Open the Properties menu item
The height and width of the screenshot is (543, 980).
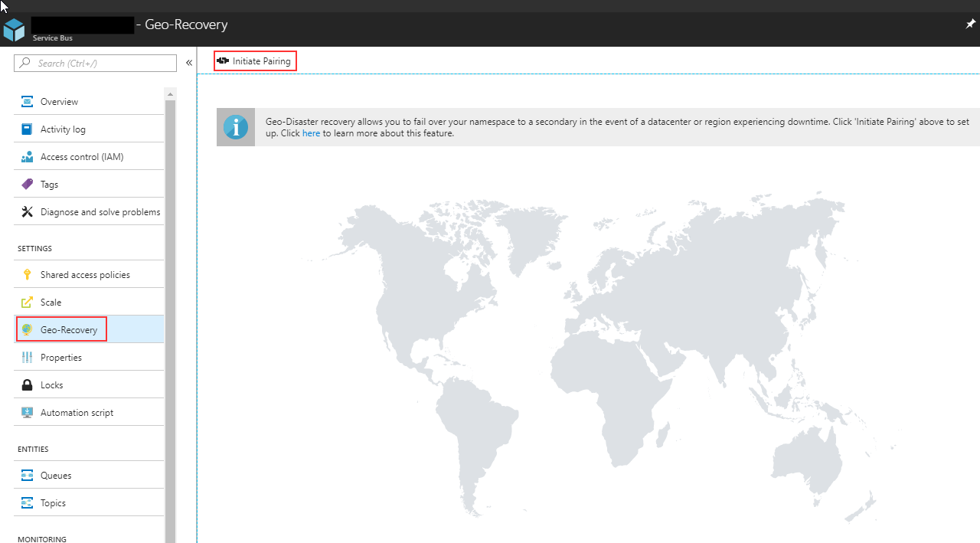[x=89, y=357]
